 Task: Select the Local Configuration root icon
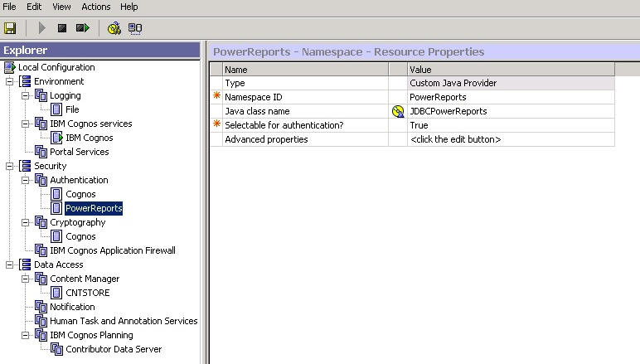[x=10, y=67]
